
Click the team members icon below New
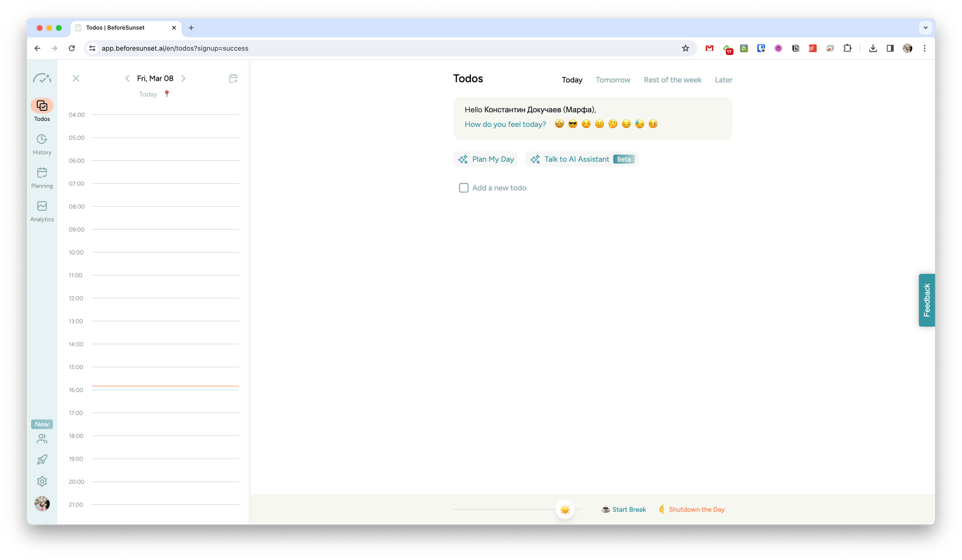coord(42,439)
